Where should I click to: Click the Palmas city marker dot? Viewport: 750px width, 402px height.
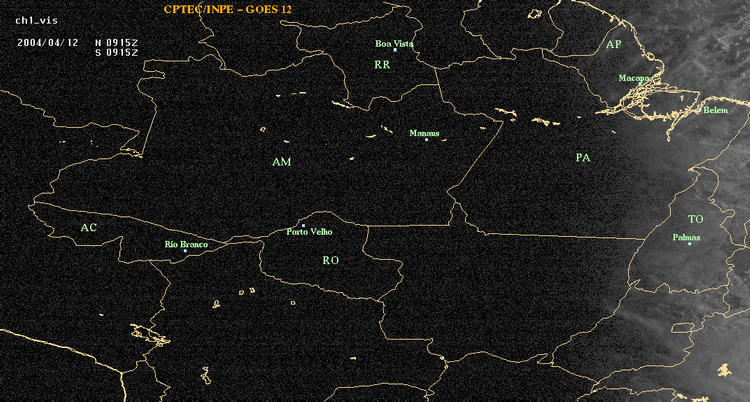(x=689, y=244)
